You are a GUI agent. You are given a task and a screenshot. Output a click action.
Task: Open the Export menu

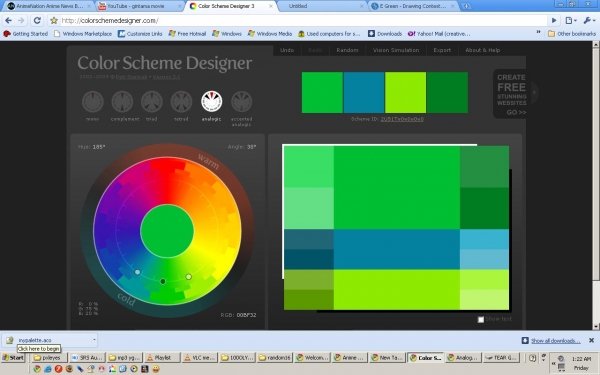pyautogui.click(x=442, y=50)
